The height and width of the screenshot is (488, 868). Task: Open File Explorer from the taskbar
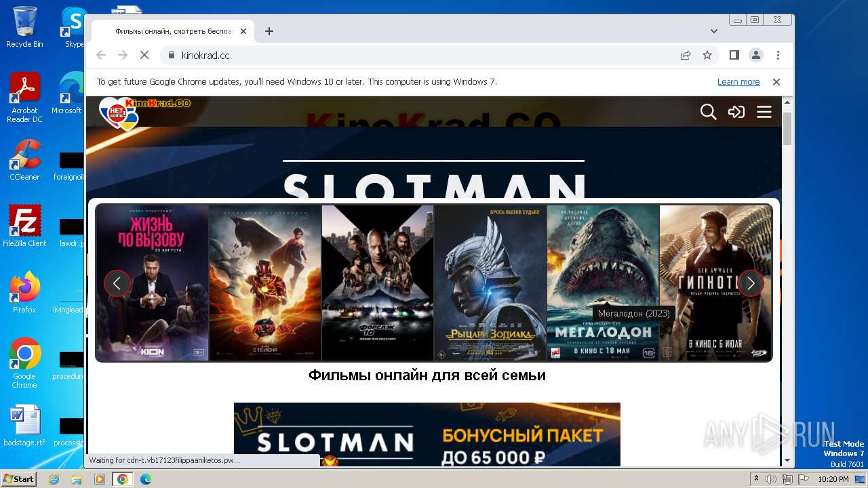pyautogui.click(x=77, y=479)
